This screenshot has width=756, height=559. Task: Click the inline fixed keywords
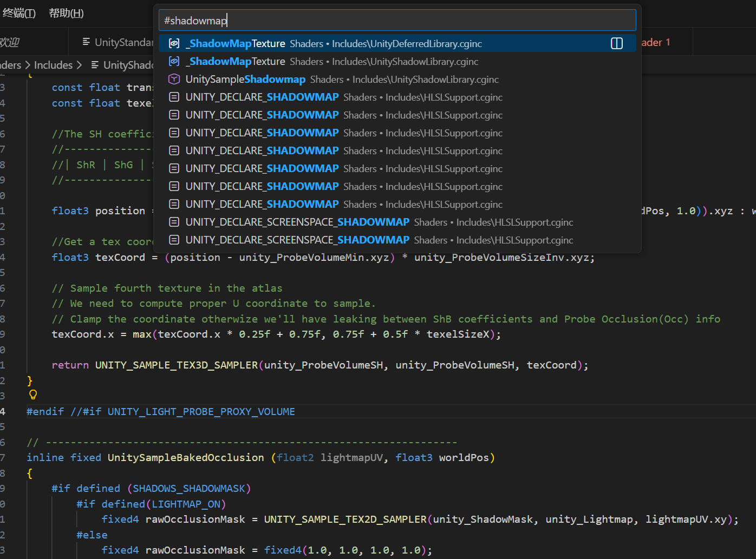coord(64,457)
